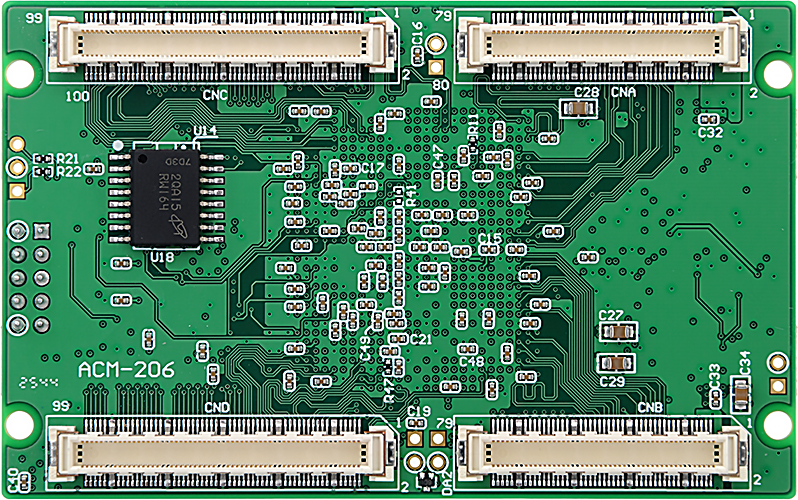Viewport: 798px width, 500px height.
Task: Select the C29 capacitor
Action: pos(613,362)
